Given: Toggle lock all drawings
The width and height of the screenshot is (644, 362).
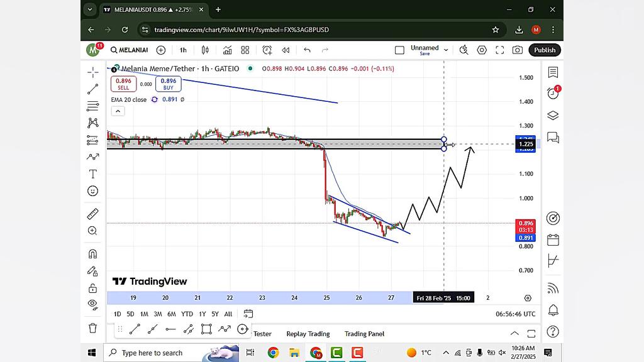Looking at the screenshot, I should point(93,288).
